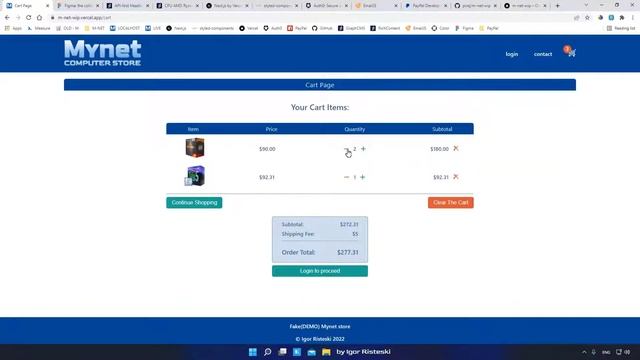Click the Continue Shopping button
The height and width of the screenshot is (360, 640).
pos(194,202)
